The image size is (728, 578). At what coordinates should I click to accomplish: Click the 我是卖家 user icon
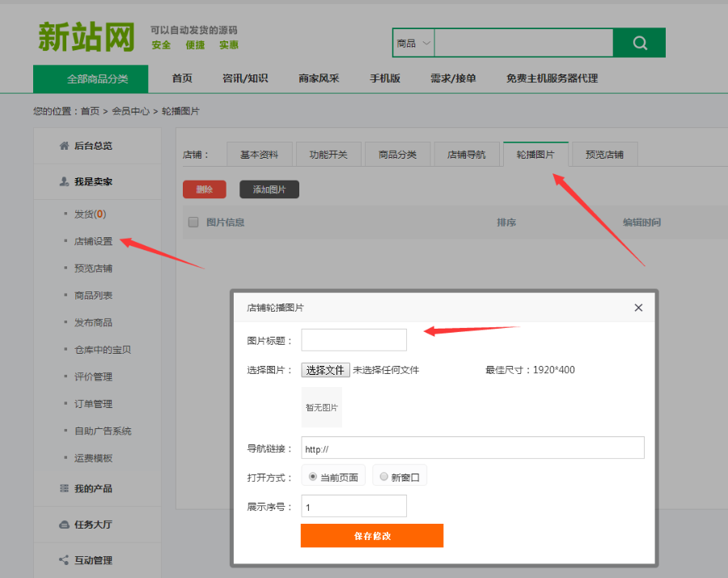pyautogui.click(x=64, y=181)
